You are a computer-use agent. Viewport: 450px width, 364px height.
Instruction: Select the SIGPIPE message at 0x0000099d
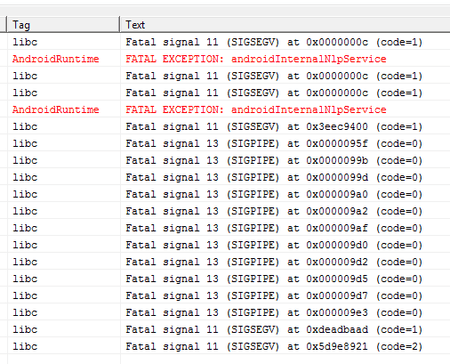click(274, 177)
